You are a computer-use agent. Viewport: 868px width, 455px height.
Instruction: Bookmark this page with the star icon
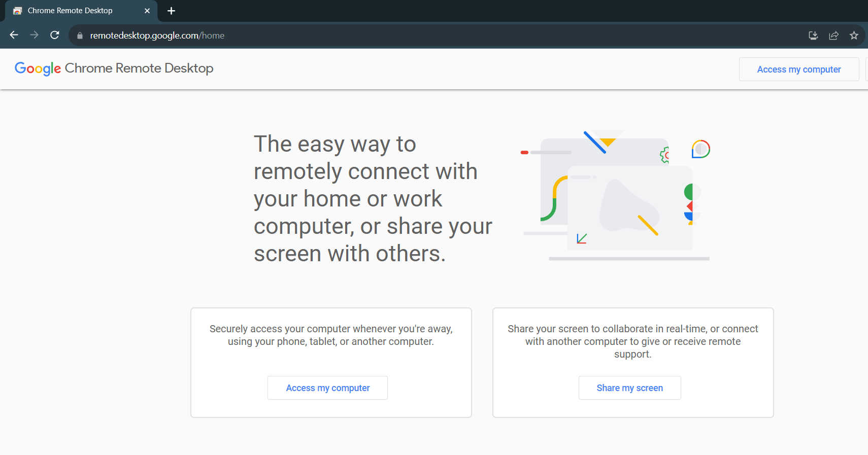pyautogui.click(x=854, y=36)
